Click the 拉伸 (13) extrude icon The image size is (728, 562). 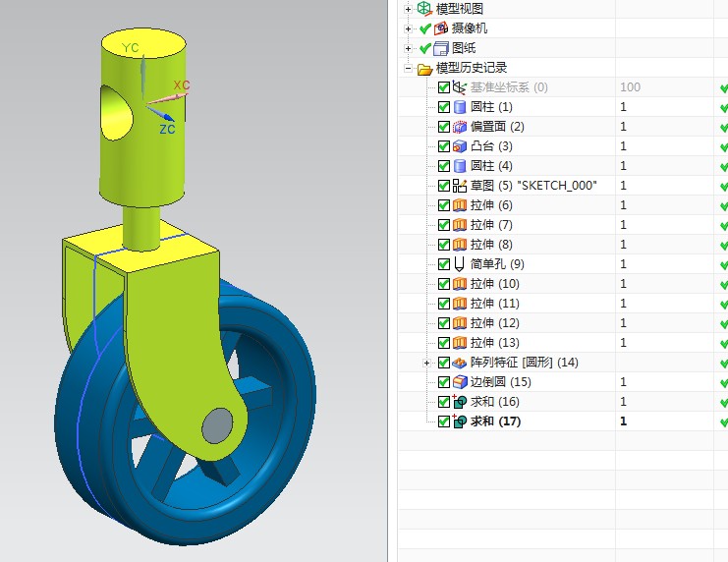[459, 343]
